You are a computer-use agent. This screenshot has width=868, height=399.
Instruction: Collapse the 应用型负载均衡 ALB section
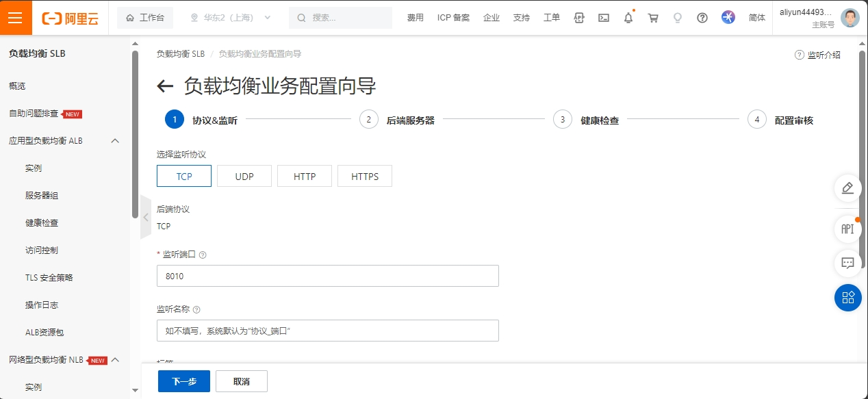(x=115, y=141)
